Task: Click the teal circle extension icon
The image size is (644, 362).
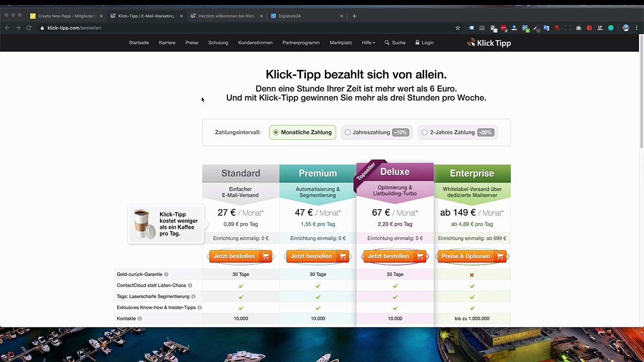Action: click(611, 28)
